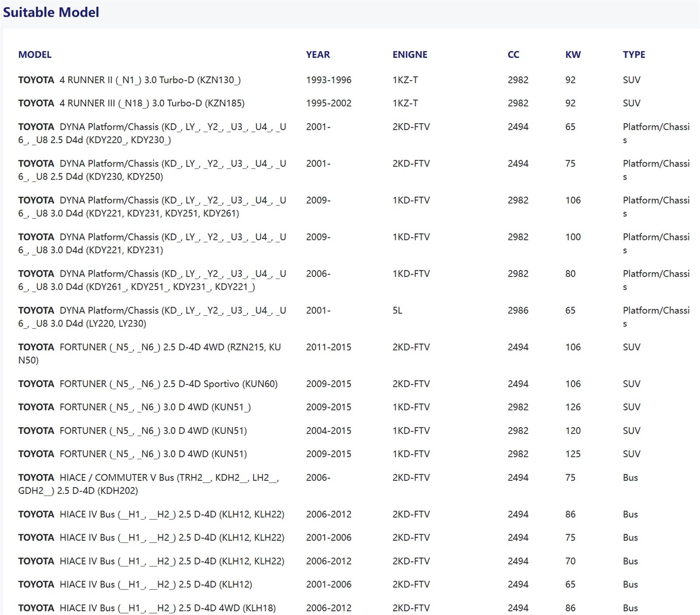Select DYNA 3.0 D4d (KDY221, KDY231, KDY251, KDY261) model

[x=152, y=207]
